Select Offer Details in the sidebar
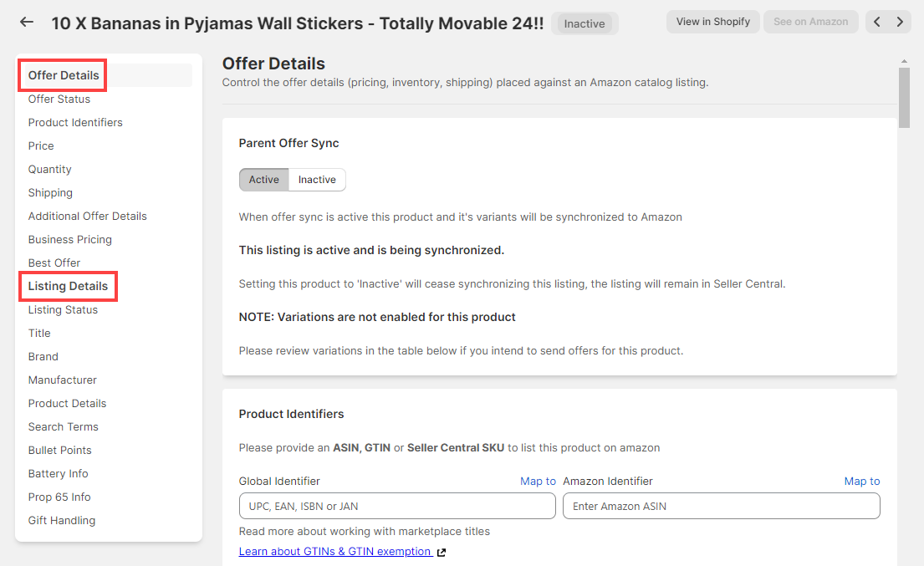The image size is (924, 566). (64, 75)
